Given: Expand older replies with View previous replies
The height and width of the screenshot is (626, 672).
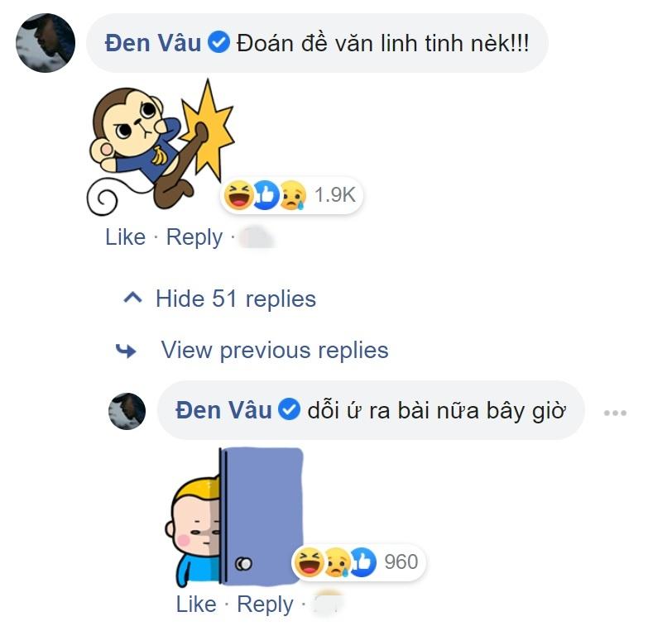Looking at the screenshot, I should pos(274,349).
